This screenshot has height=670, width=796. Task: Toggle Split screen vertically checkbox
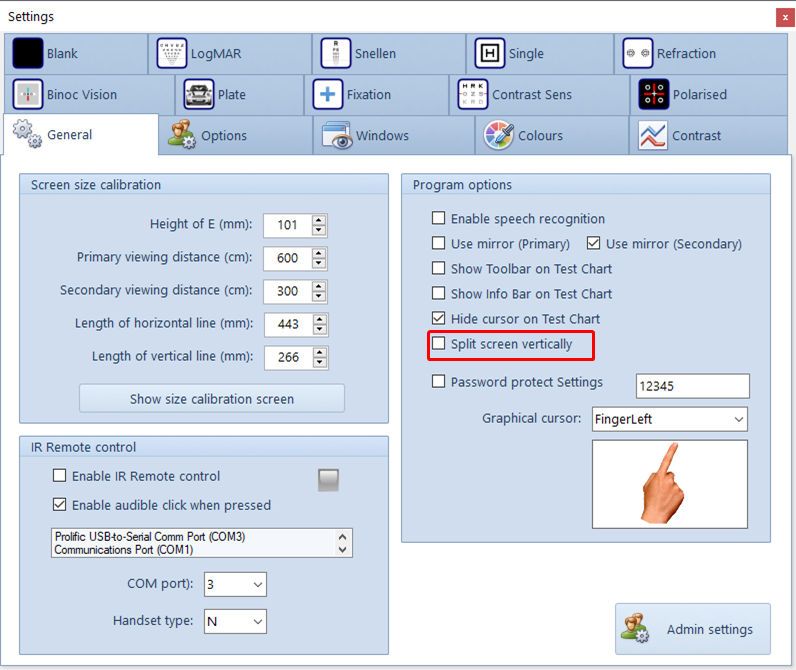point(439,344)
